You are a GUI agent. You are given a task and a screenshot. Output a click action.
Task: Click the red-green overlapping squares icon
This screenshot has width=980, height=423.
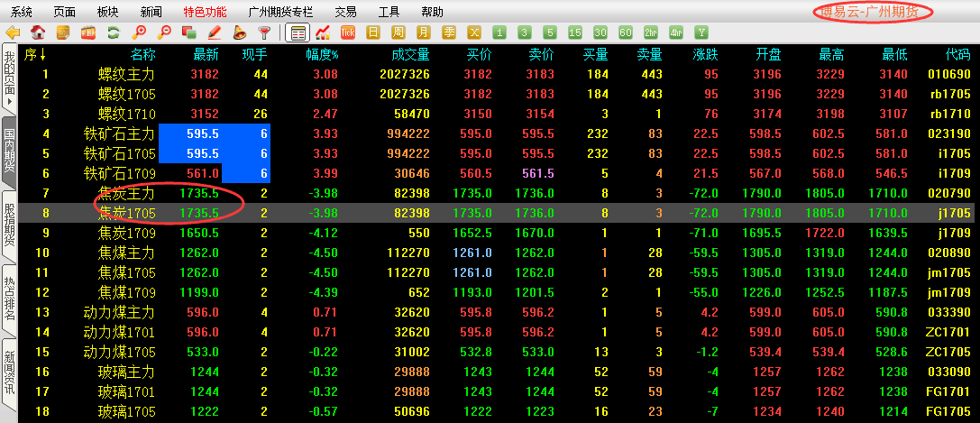[189, 32]
